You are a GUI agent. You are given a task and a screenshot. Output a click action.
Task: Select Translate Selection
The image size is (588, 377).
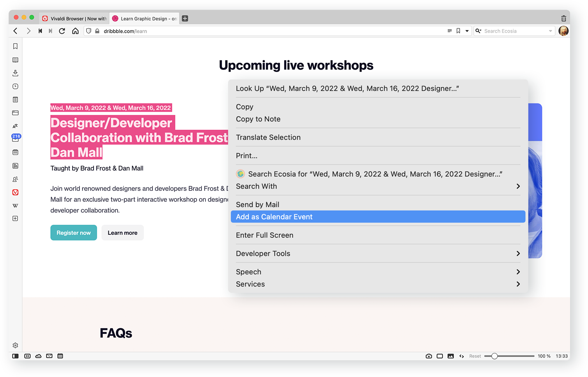(x=378, y=137)
